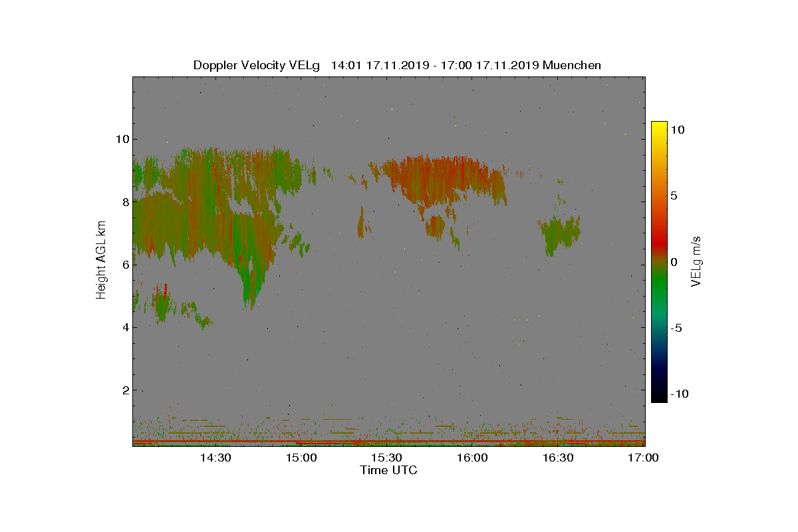The image size is (798, 532).
Task: Click the 14:30 time tick label
Action: point(215,458)
